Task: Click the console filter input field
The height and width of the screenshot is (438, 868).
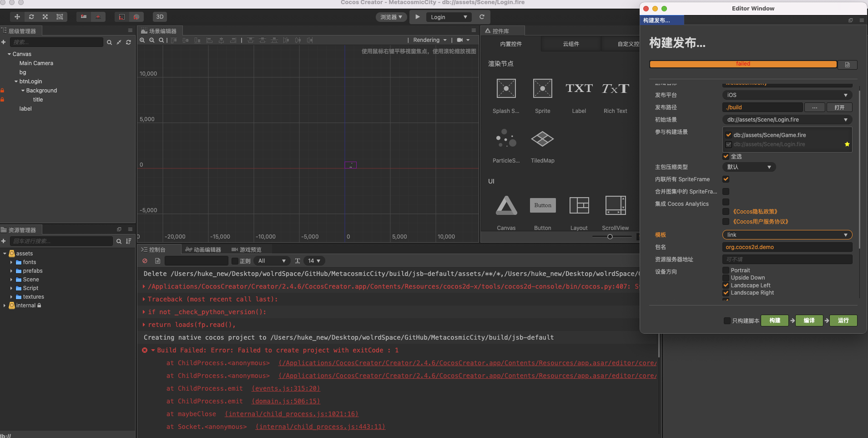Action: (196, 261)
